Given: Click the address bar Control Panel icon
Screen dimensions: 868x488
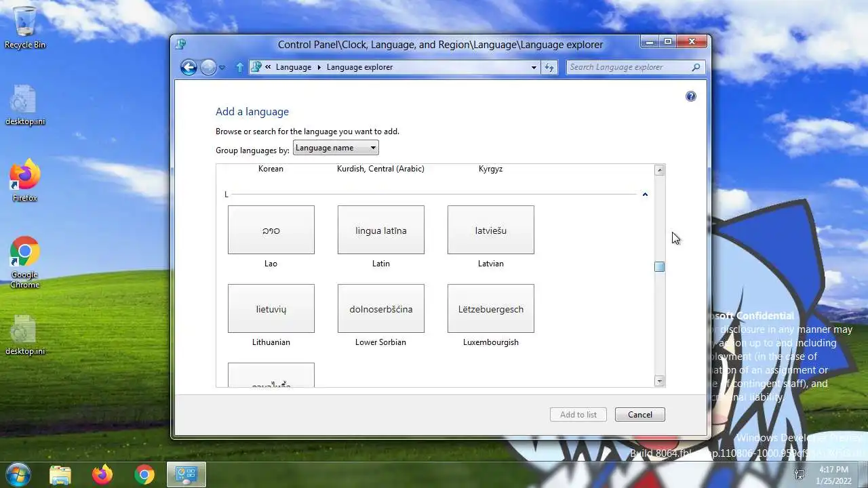Looking at the screenshot, I should coord(256,67).
